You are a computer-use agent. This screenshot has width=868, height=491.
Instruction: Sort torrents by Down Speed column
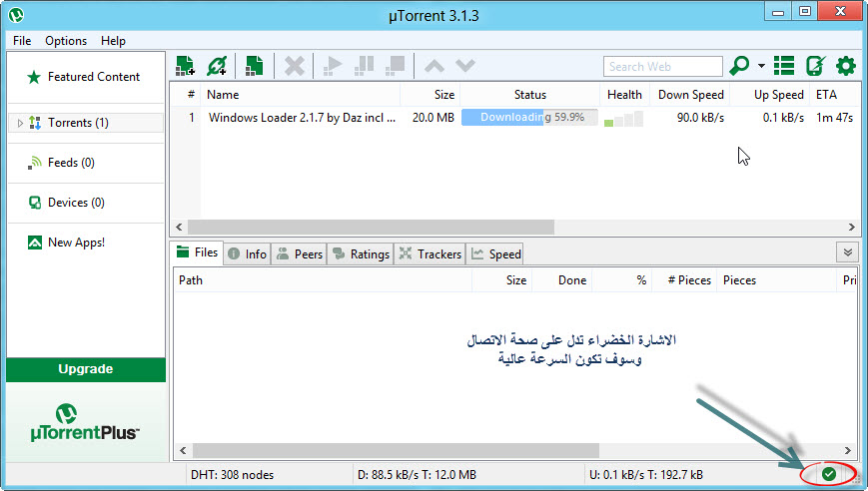(x=690, y=95)
